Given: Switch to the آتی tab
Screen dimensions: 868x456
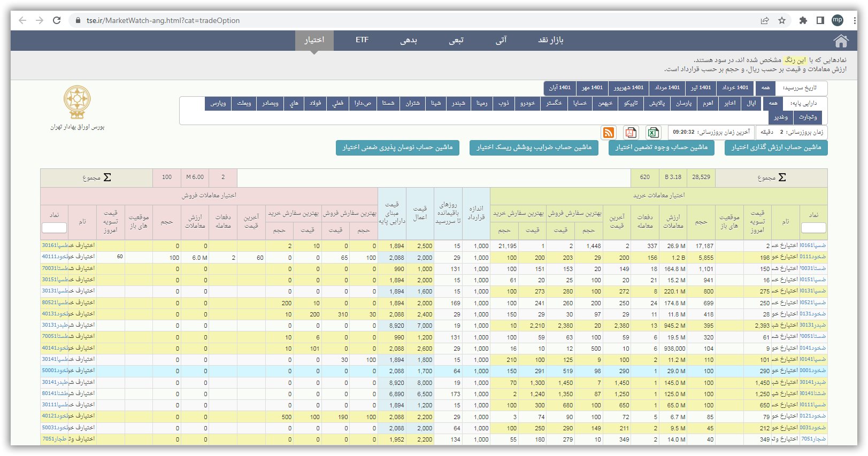Looking at the screenshot, I should (501, 40).
